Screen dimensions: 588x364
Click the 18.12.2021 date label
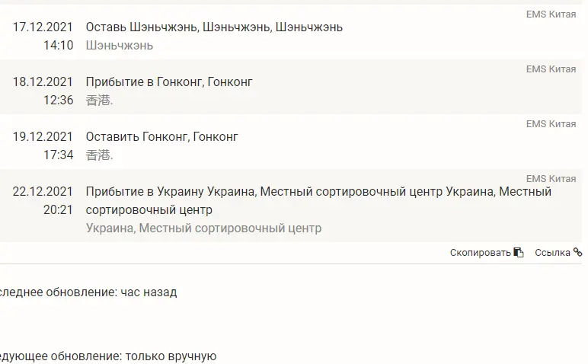pyautogui.click(x=43, y=81)
